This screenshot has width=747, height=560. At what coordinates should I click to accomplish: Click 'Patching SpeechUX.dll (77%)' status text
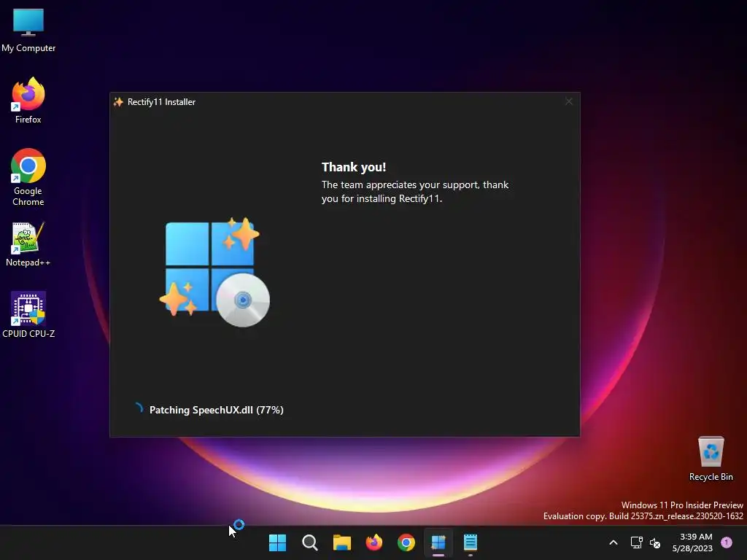(216, 410)
